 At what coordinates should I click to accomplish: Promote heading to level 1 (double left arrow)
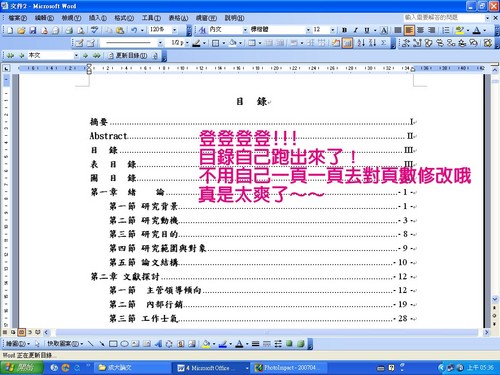(11, 56)
